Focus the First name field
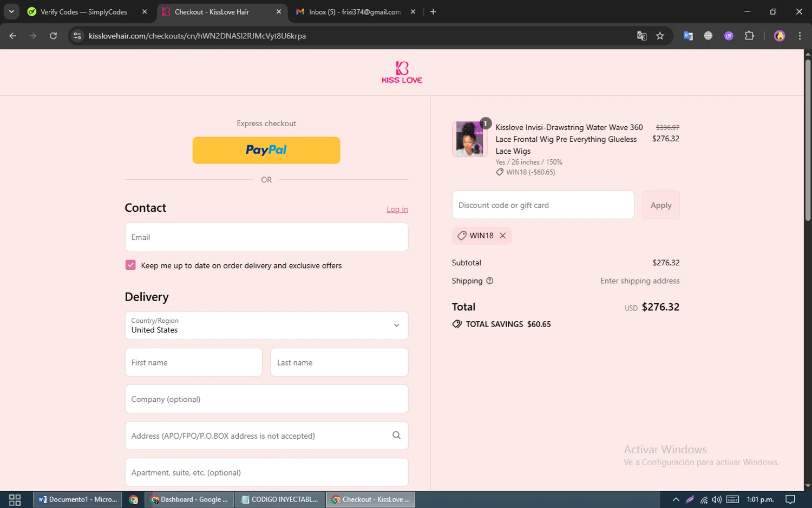The width and height of the screenshot is (812, 508). tap(193, 362)
